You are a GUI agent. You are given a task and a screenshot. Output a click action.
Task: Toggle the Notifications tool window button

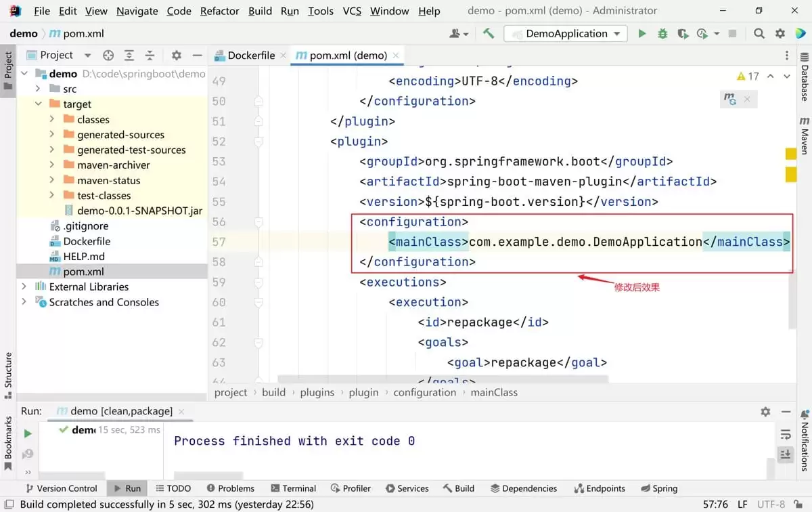pos(805,440)
